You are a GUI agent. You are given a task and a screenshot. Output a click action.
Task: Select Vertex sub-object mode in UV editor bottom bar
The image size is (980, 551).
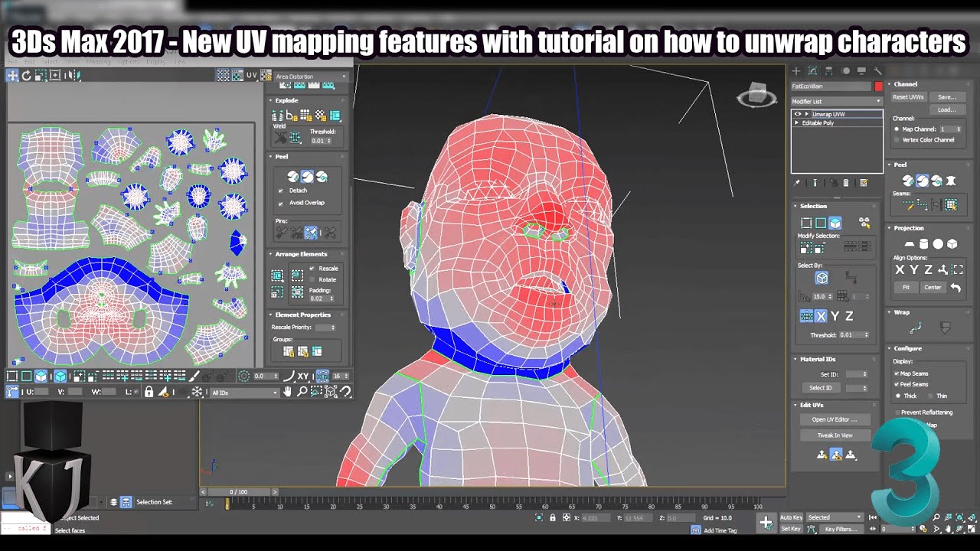point(12,376)
